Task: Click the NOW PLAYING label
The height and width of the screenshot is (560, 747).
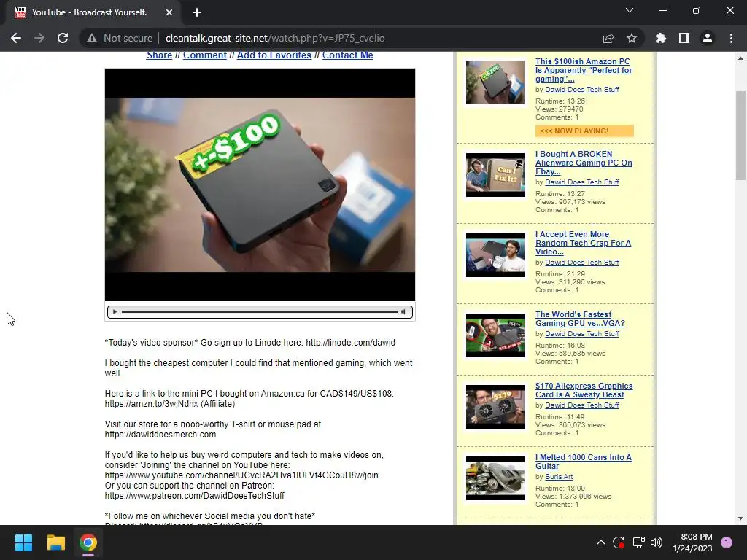Action: [x=584, y=131]
